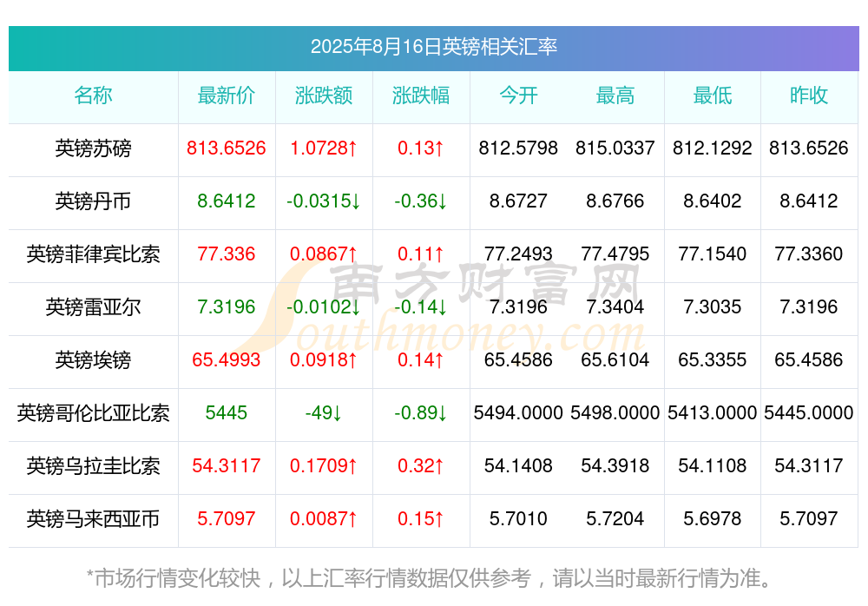Click the row name 英镑雷亚尔
The image size is (868, 606).
93,306
